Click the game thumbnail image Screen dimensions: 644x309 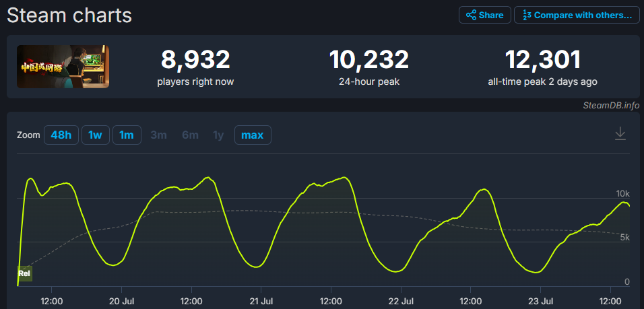pyautogui.click(x=63, y=67)
